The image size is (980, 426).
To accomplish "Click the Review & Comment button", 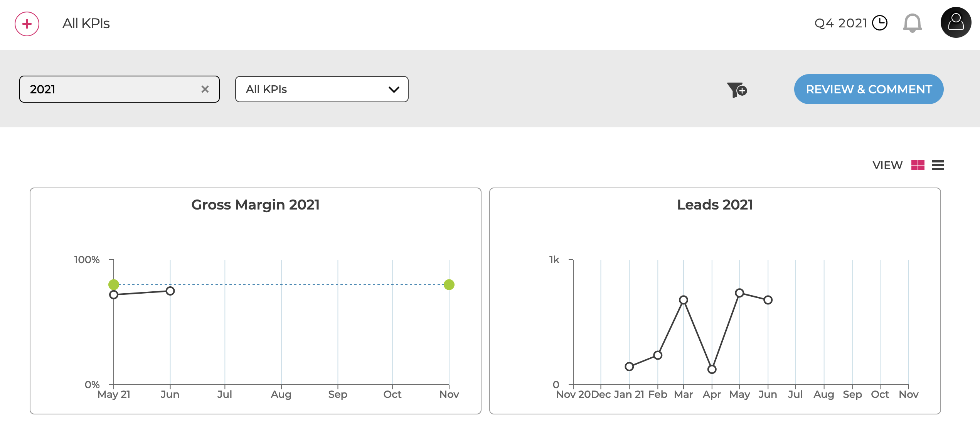I will tap(869, 89).
